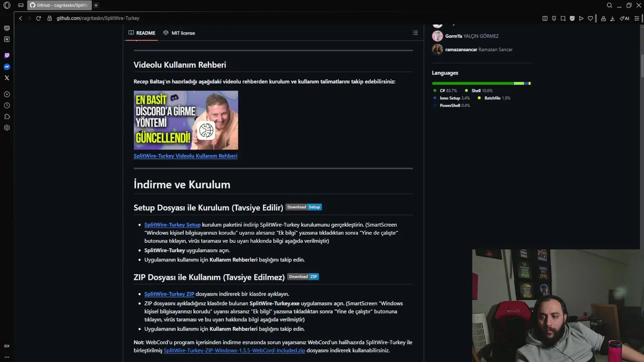Click the padlock site info icon

click(x=49, y=18)
